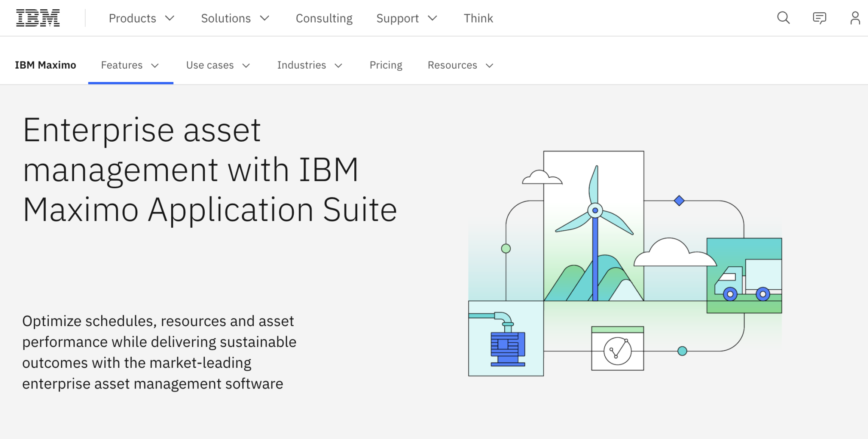
Task: Select the Features tab in product navigation
Action: tap(122, 65)
